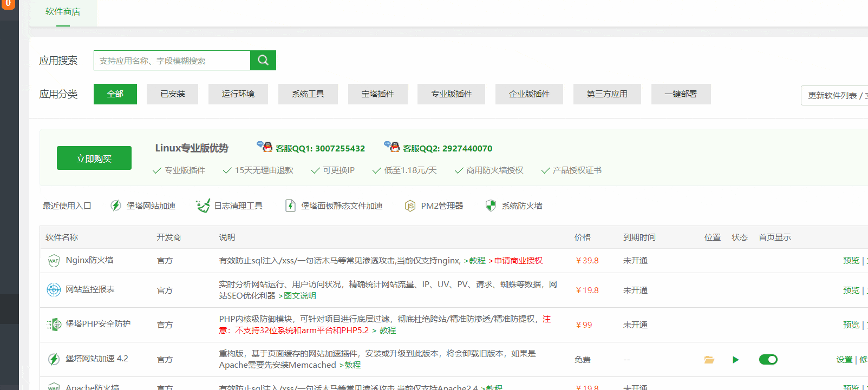Click the 堡塔PHP安全防护 icon
The width and height of the screenshot is (868, 390).
(54, 325)
